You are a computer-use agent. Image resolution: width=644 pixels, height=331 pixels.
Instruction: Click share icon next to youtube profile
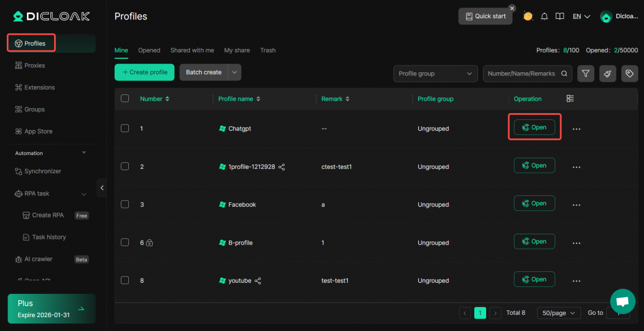(258, 281)
